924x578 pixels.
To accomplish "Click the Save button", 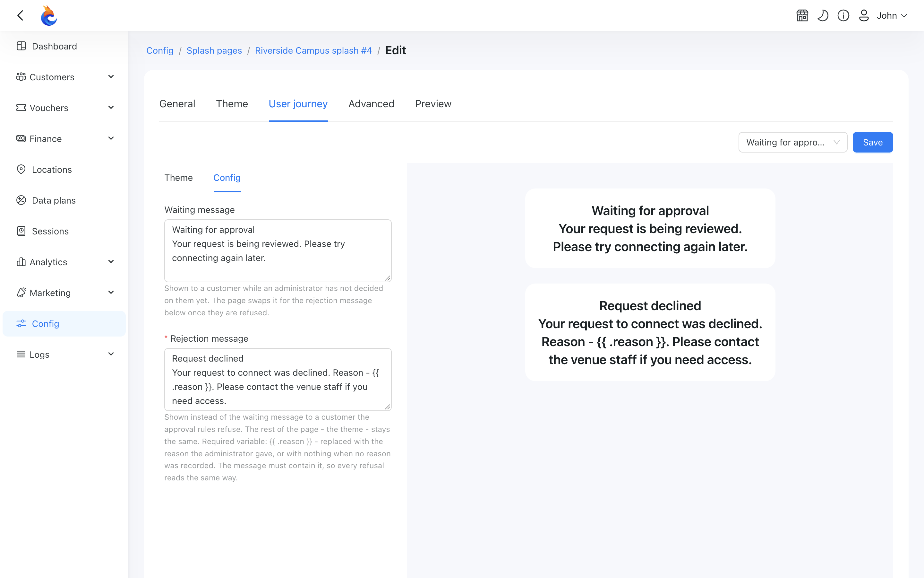I will click(x=873, y=142).
